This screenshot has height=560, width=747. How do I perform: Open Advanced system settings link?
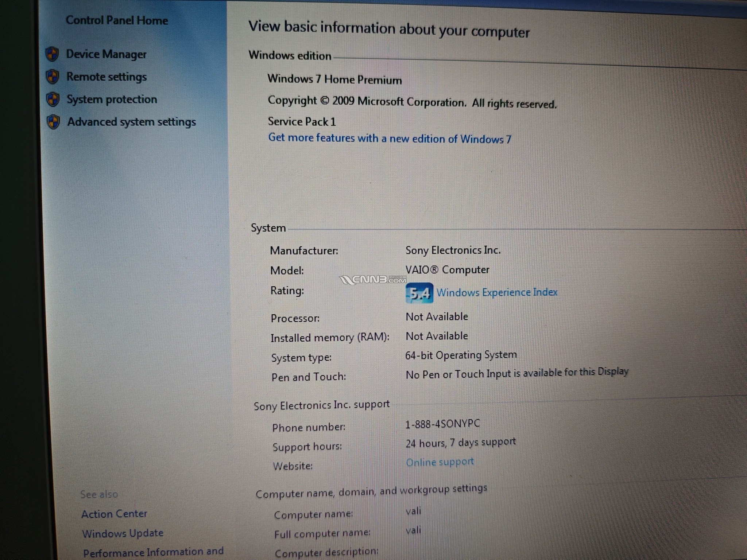[x=131, y=122]
